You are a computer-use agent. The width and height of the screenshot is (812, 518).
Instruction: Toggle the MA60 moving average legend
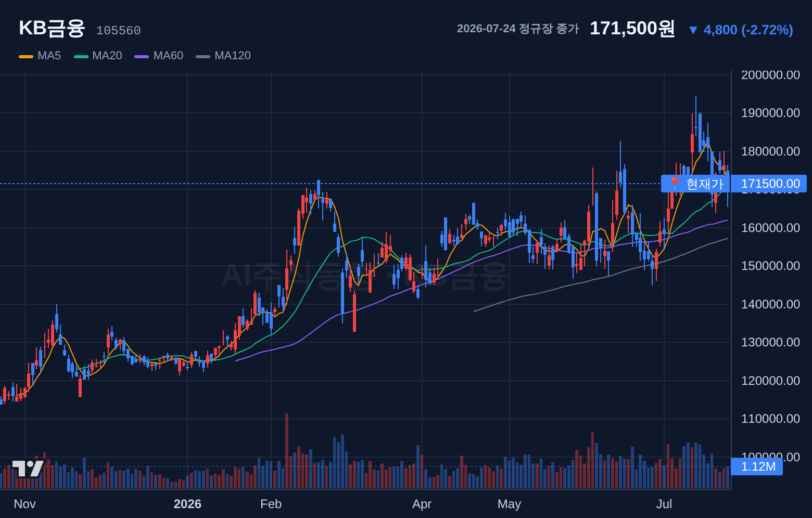pyautogui.click(x=159, y=56)
